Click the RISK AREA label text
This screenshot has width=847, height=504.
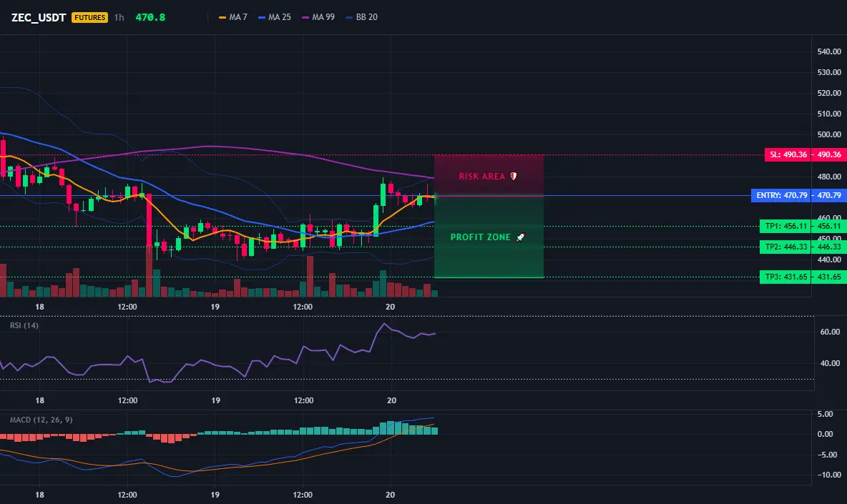[x=482, y=177]
